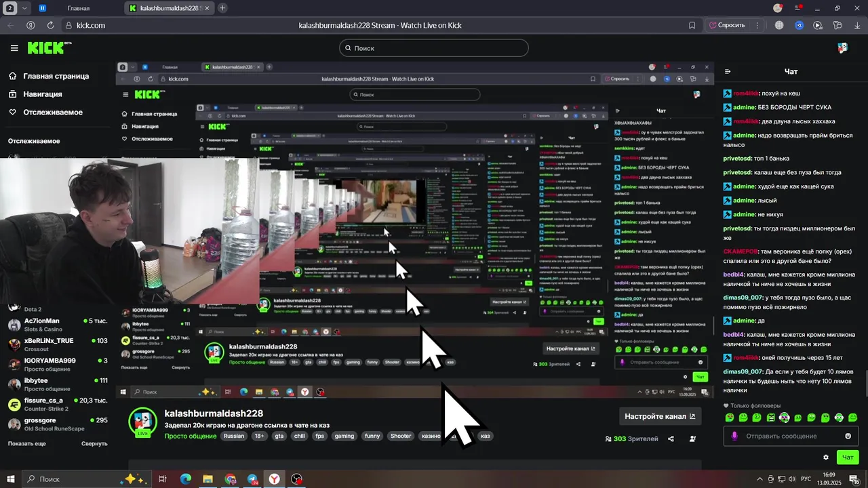Open File Explorer from taskbar

208,479
